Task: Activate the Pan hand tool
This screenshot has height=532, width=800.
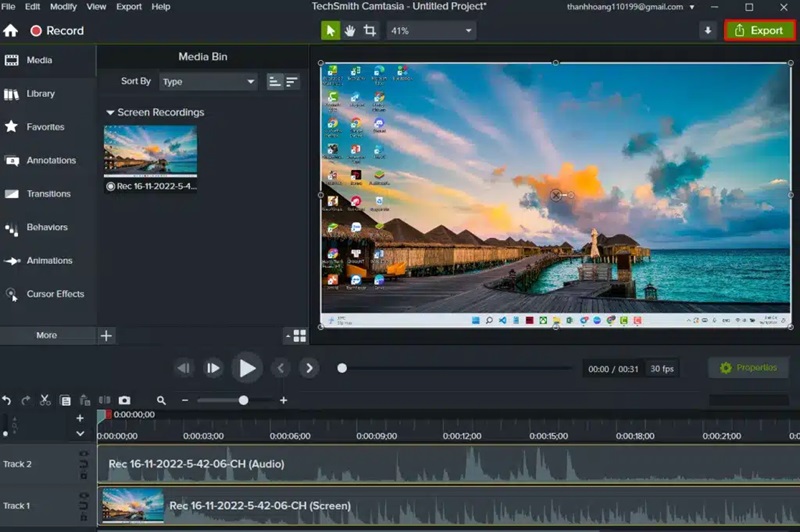Action: 350,31
